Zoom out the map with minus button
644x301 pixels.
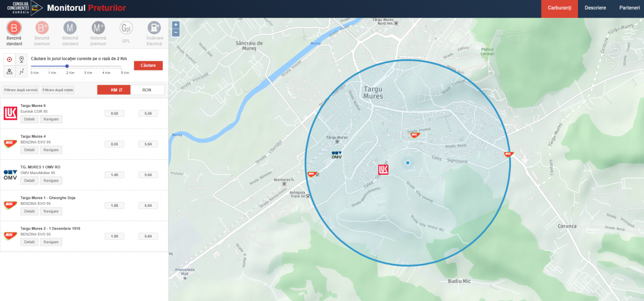[x=175, y=32]
